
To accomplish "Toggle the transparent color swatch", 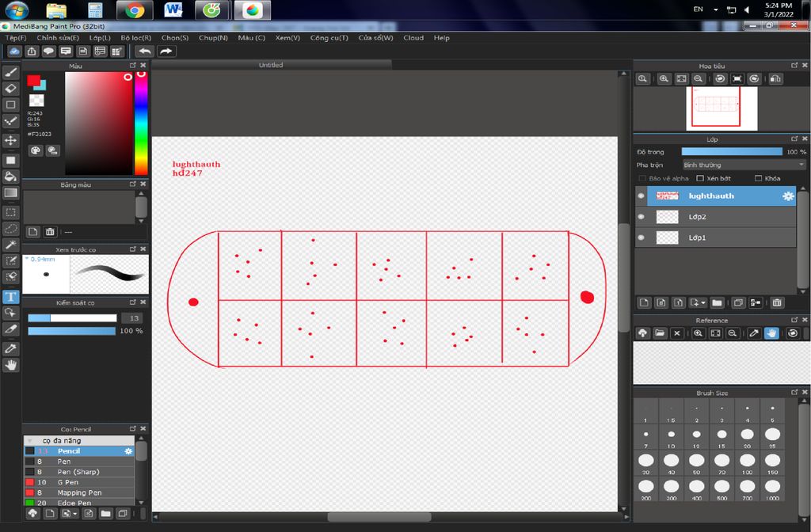I will click(x=36, y=100).
